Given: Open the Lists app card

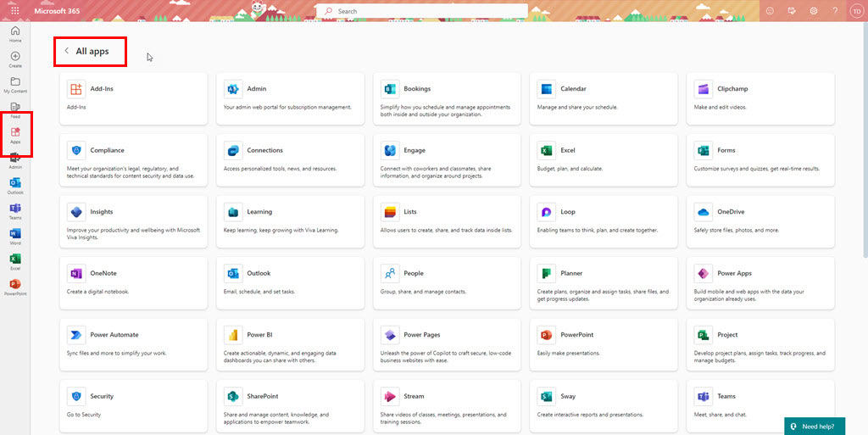Looking at the screenshot, I should pyautogui.click(x=447, y=221).
